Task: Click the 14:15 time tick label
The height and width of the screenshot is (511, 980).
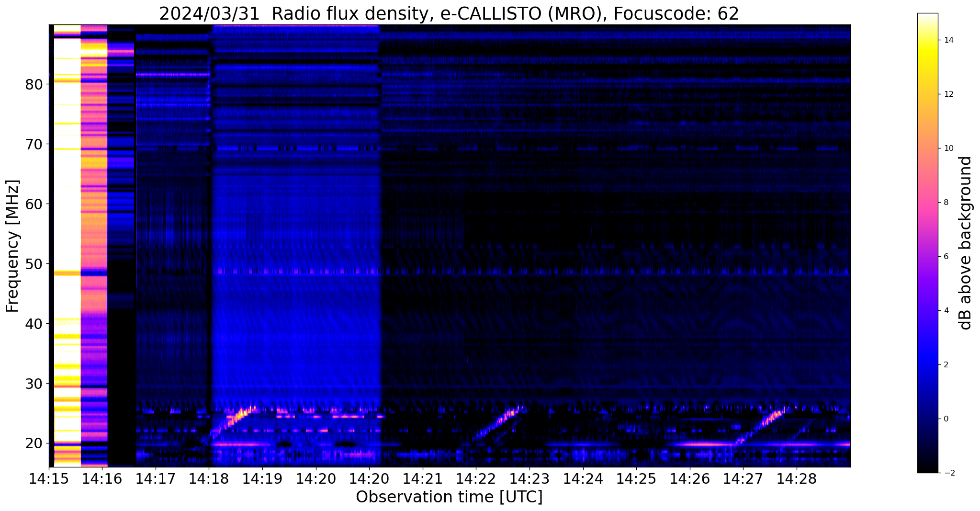Action: 49,479
